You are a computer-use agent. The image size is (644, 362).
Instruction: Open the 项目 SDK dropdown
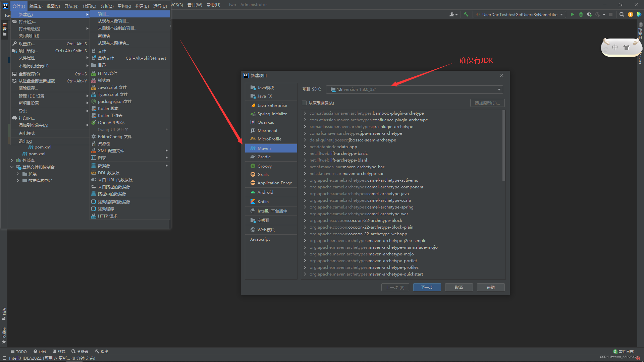414,89
